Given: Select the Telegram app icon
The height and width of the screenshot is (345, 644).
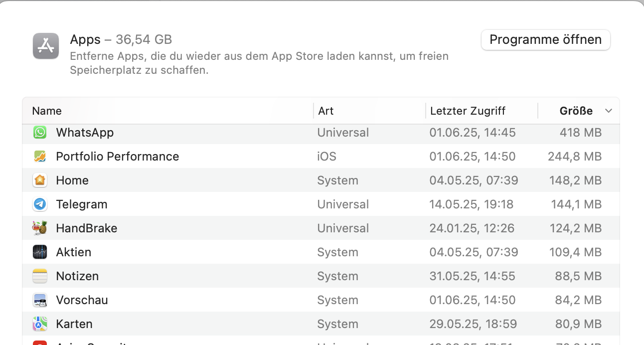Looking at the screenshot, I should (40, 204).
